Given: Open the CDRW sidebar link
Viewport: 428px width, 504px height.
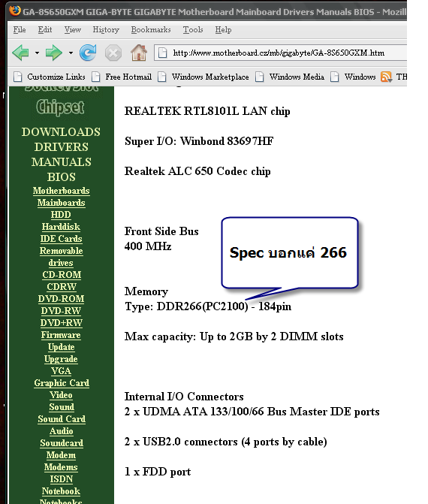Looking at the screenshot, I should pyautogui.click(x=62, y=287).
